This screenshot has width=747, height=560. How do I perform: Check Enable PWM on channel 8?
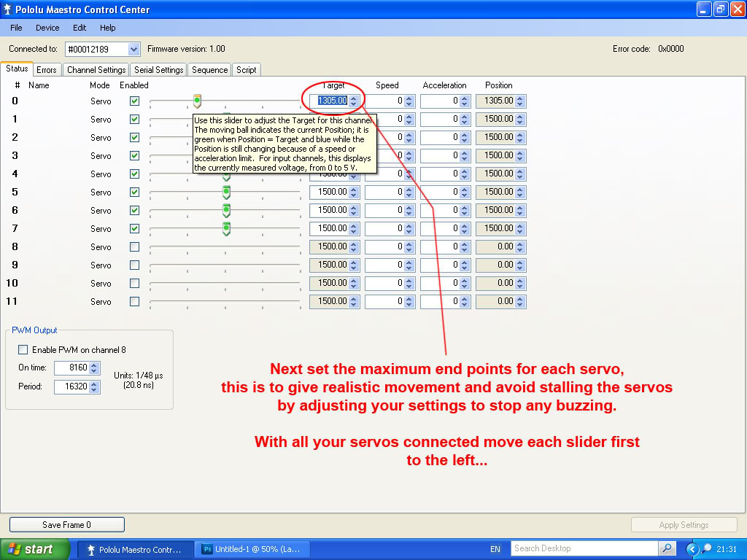(x=23, y=350)
